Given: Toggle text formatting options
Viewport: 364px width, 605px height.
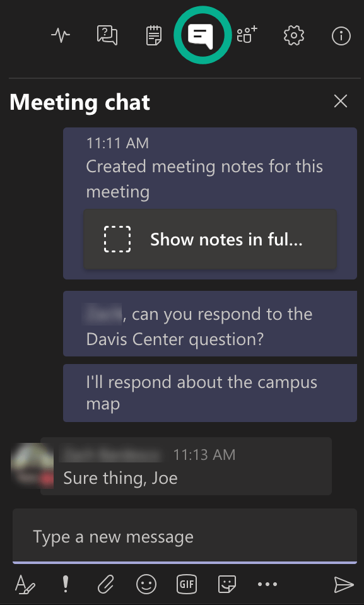Looking at the screenshot, I should pos(25,585).
